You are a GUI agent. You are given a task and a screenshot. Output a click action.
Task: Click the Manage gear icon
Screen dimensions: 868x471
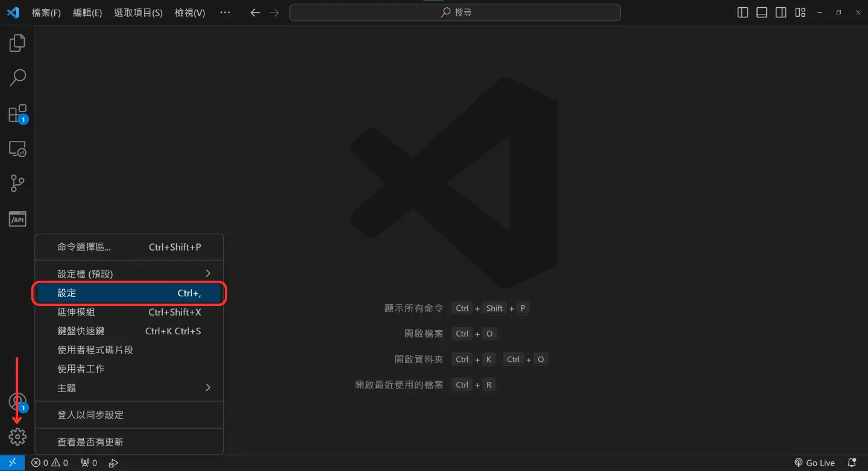pyautogui.click(x=17, y=437)
